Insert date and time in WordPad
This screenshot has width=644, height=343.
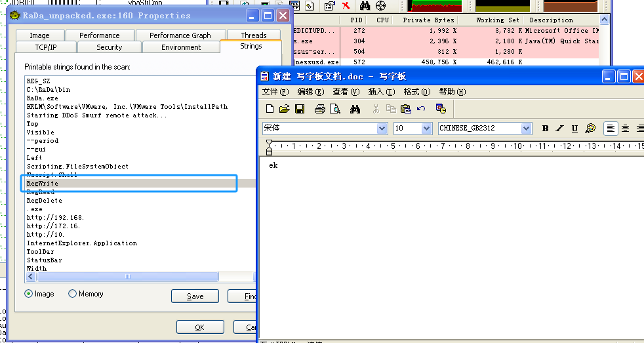pos(441,109)
